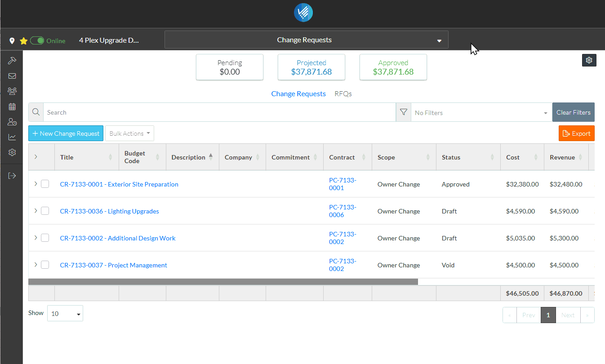Click the logout arrow icon in sidebar
605x364 pixels.
12,175
